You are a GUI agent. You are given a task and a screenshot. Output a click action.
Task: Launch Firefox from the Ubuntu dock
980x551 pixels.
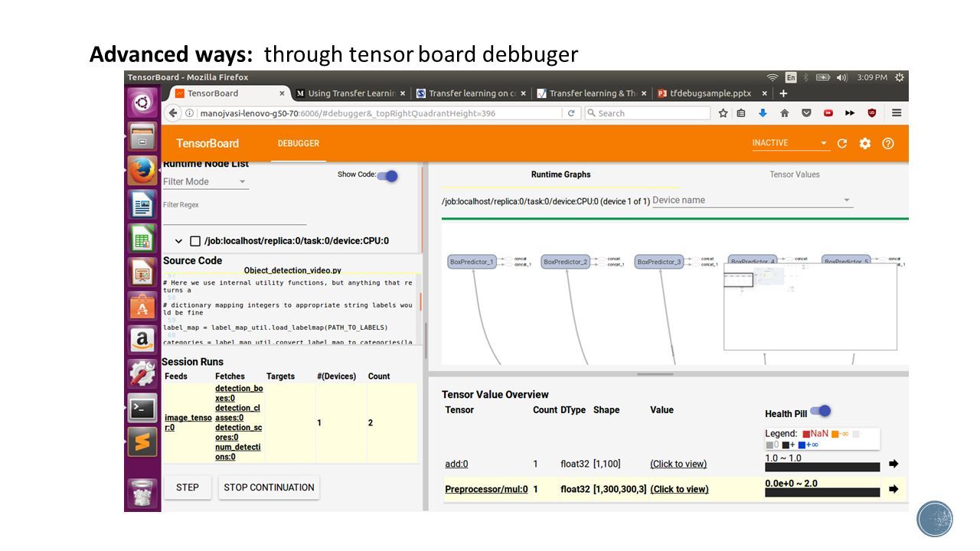point(142,171)
